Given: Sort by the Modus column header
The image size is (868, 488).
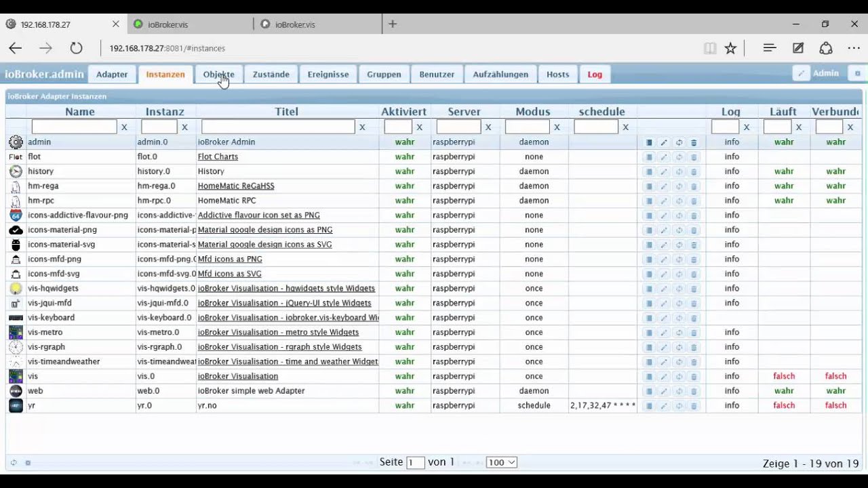Looking at the screenshot, I should click(x=533, y=112).
